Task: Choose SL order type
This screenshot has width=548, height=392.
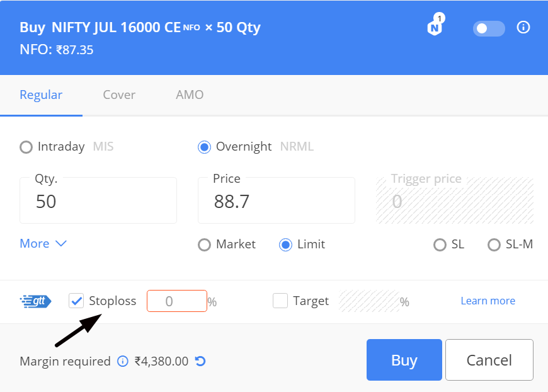Action: click(x=440, y=245)
